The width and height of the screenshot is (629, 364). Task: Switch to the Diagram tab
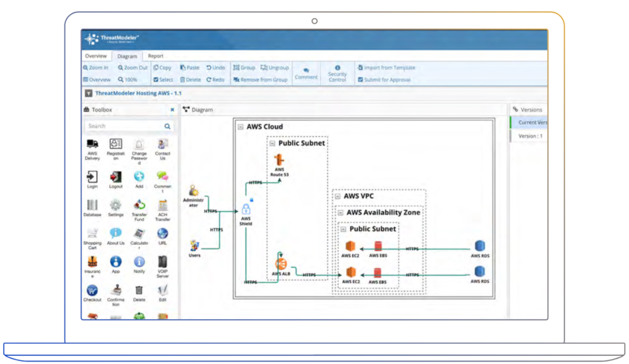click(127, 56)
